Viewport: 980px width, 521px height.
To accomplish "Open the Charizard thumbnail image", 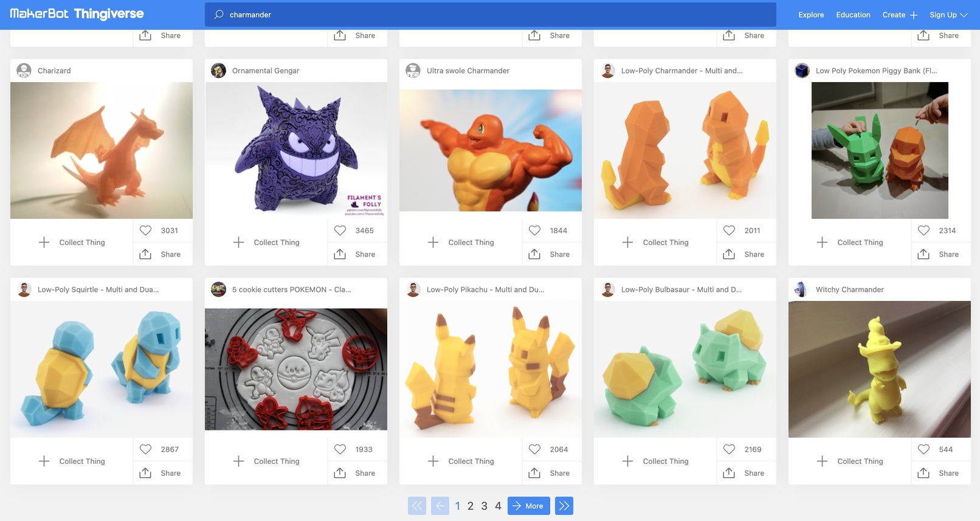I will click(102, 150).
